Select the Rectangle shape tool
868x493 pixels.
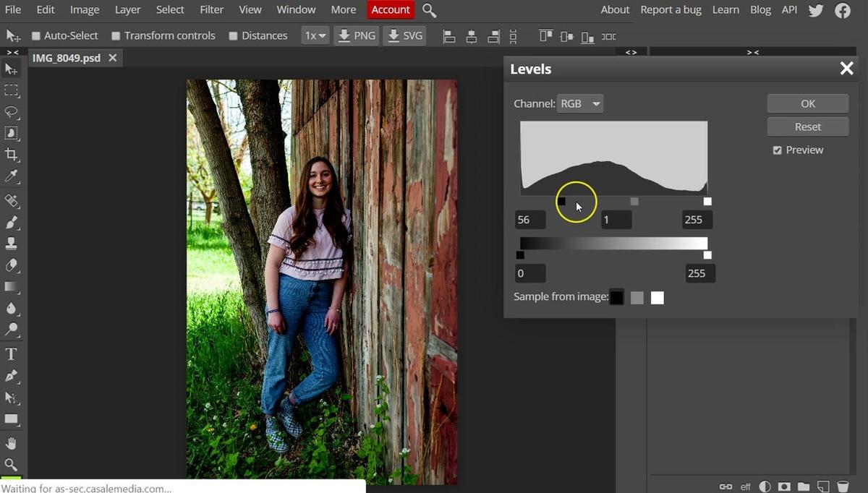[x=12, y=419]
